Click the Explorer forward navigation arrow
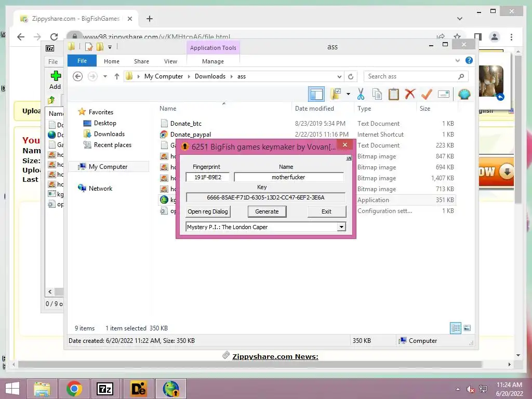 [92, 76]
